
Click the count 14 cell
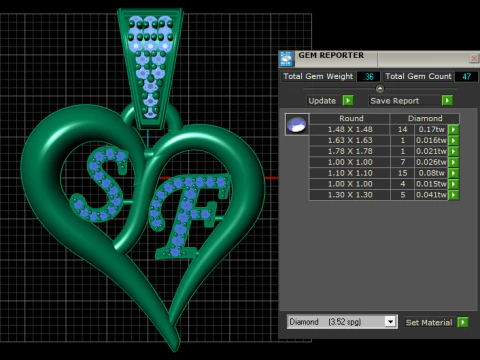pos(402,129)
